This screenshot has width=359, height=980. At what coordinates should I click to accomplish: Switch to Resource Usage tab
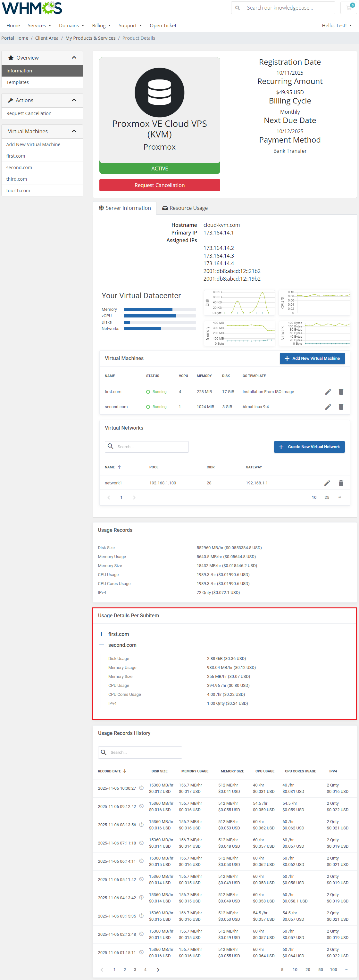click(185, 208)
